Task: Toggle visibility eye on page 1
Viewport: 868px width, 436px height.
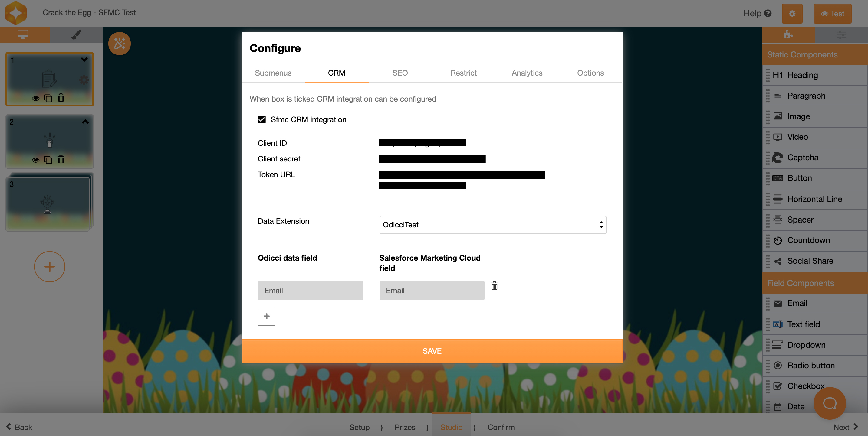Action: 35,98
